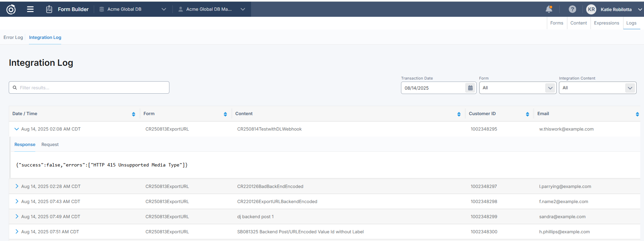Expand the 07:49 AM log row
The height and width of the screenshot is (241, 644).
pyautogui.click(x=17, y=216)
